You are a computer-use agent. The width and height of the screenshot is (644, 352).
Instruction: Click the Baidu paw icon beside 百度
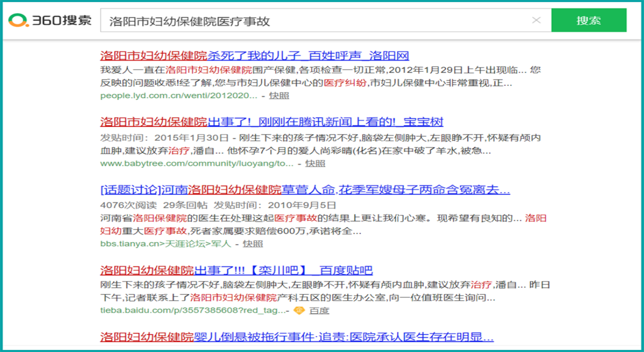(299, 310)
